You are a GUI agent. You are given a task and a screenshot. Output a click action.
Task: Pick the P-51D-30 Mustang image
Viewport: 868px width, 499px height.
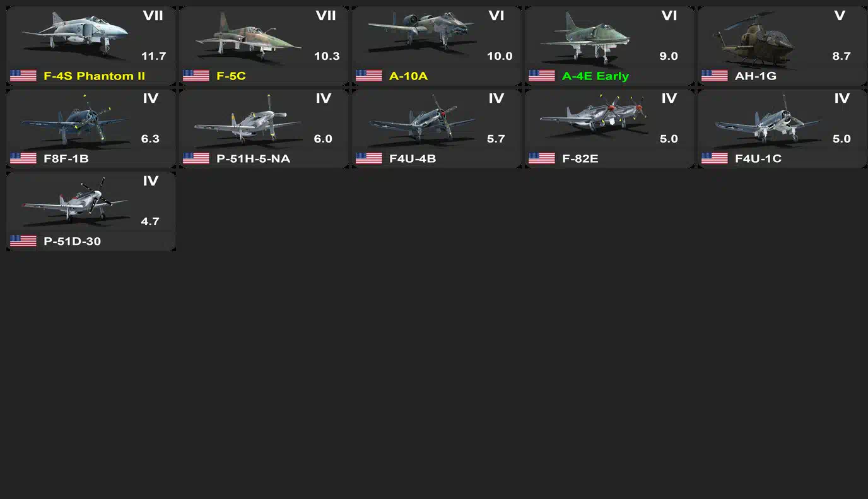(x=74, y=202)
